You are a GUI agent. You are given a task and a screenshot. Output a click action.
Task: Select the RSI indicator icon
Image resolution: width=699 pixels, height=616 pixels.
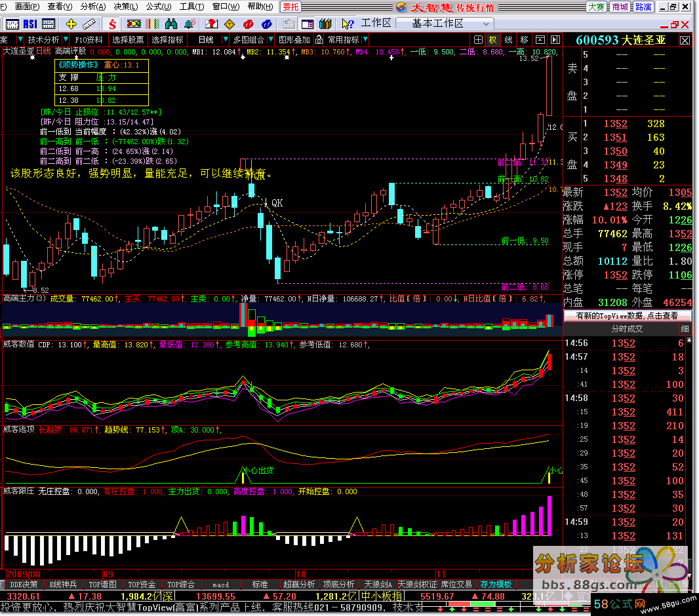(30, 24)
